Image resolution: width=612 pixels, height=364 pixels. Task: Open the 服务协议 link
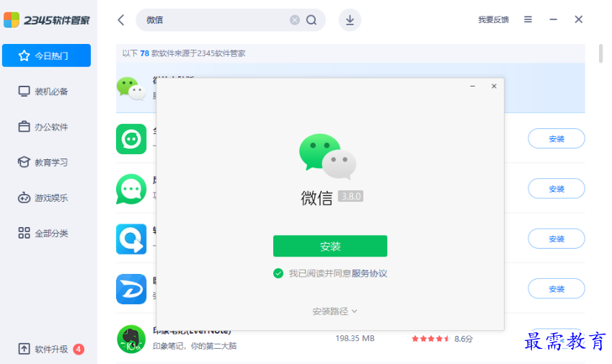(369, 273)
